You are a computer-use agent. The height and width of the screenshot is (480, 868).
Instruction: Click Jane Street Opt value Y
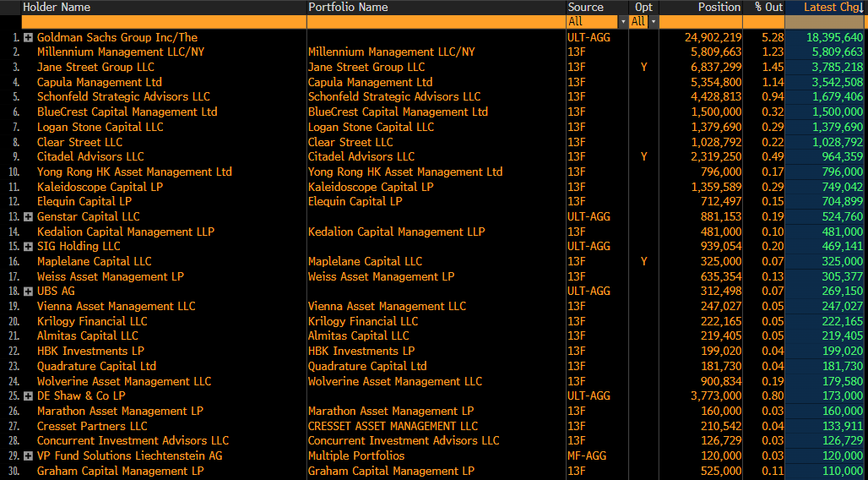(643, 67)
